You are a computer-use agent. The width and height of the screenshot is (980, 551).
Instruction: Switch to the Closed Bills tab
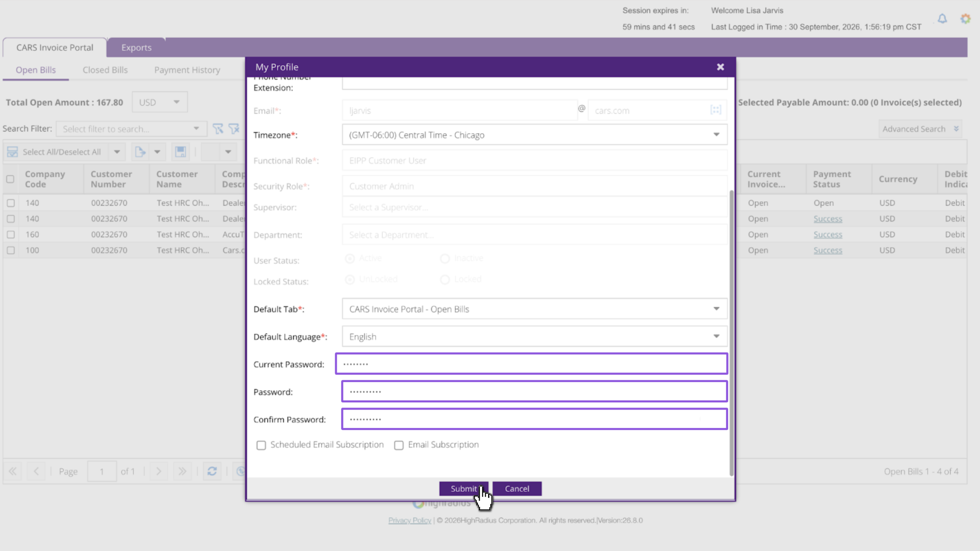click(105, 70)
